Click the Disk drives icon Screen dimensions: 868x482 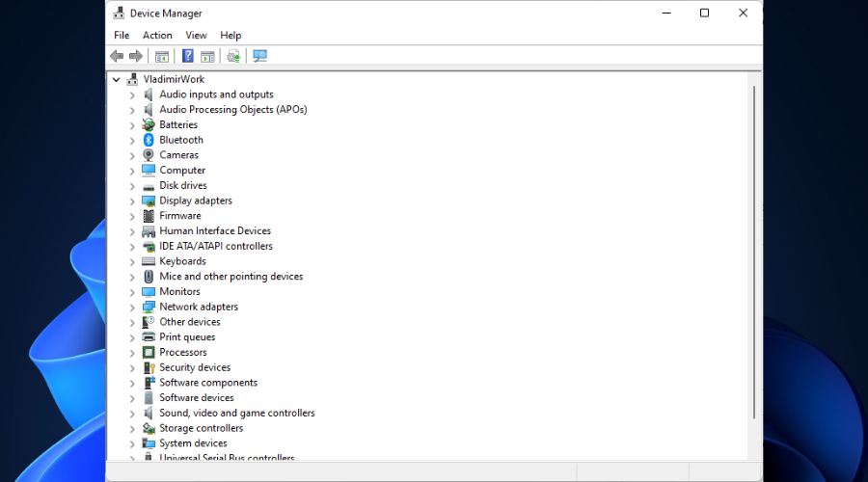pyautogui.click(x=149, y=186)
